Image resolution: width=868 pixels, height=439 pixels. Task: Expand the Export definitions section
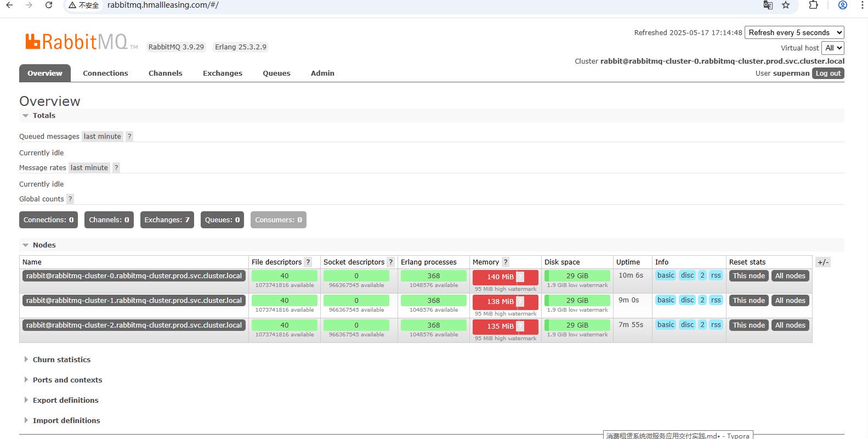tap(65, 401)
